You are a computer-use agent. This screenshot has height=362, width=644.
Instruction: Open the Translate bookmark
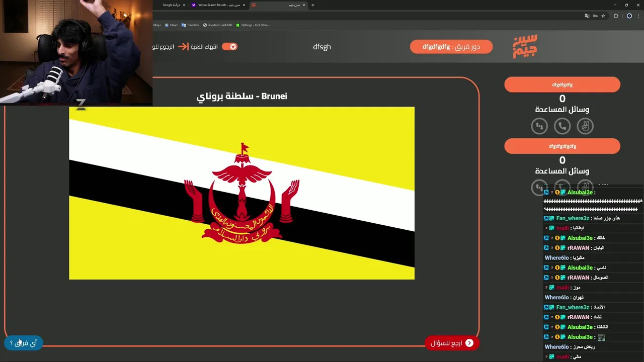click(190, 25)
